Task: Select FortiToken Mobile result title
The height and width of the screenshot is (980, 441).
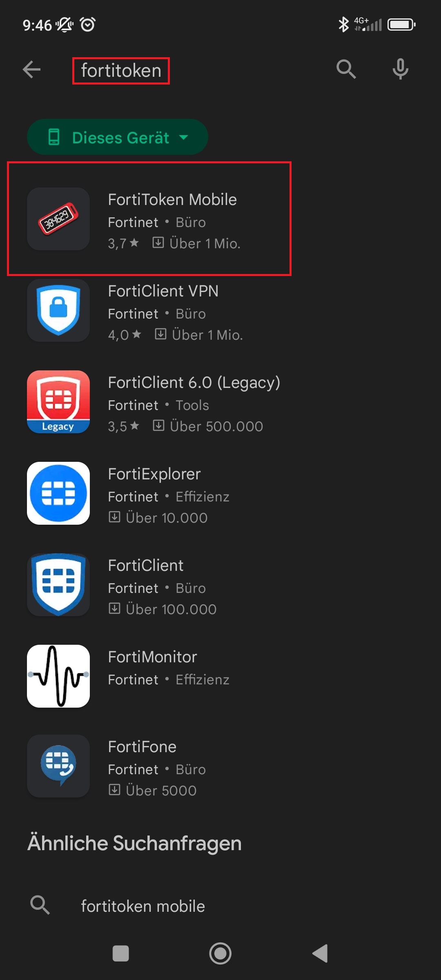Action: (172, 200)
